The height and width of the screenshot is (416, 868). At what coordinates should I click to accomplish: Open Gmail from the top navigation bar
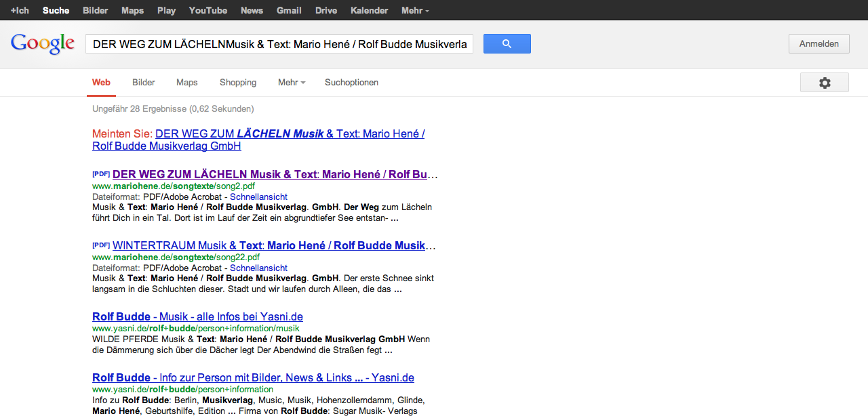[x=289, y=10]
